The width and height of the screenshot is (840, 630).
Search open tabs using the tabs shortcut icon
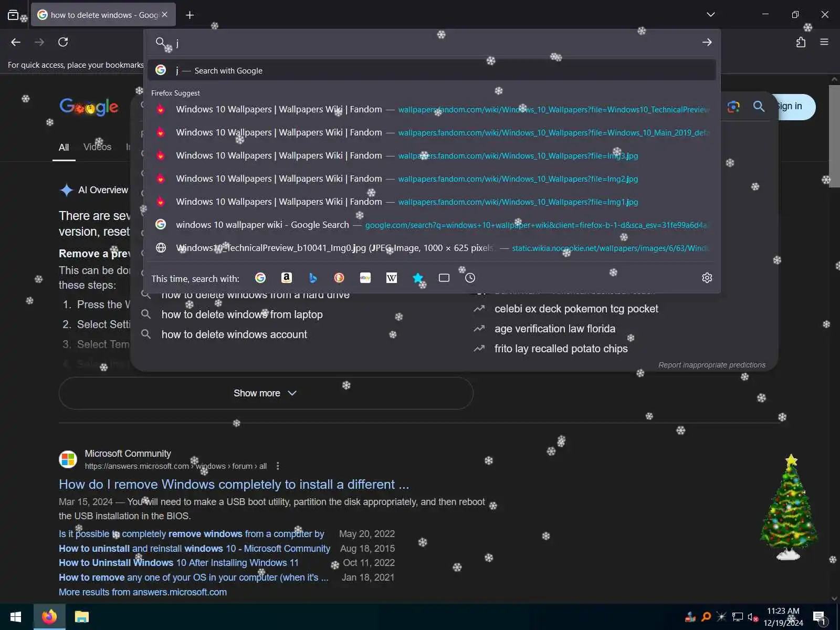point(444,278)
